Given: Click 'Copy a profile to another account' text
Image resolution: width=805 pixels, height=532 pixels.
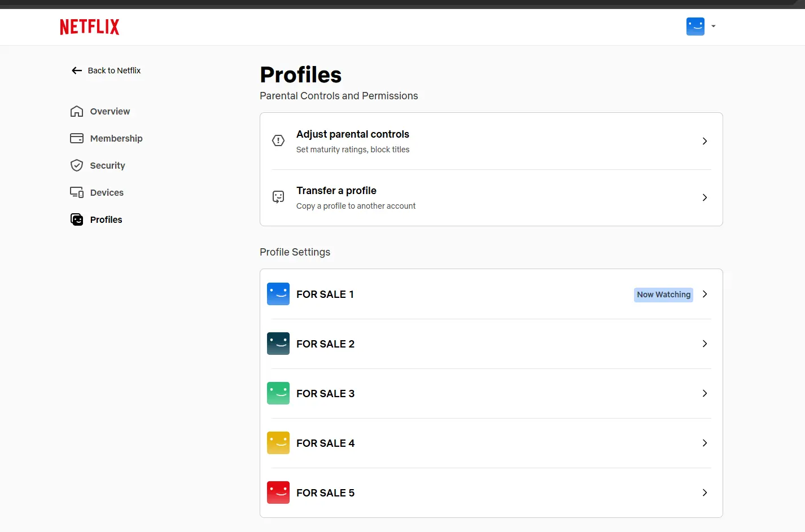Looking at the screenshot, I should click(x=356, y=206).
